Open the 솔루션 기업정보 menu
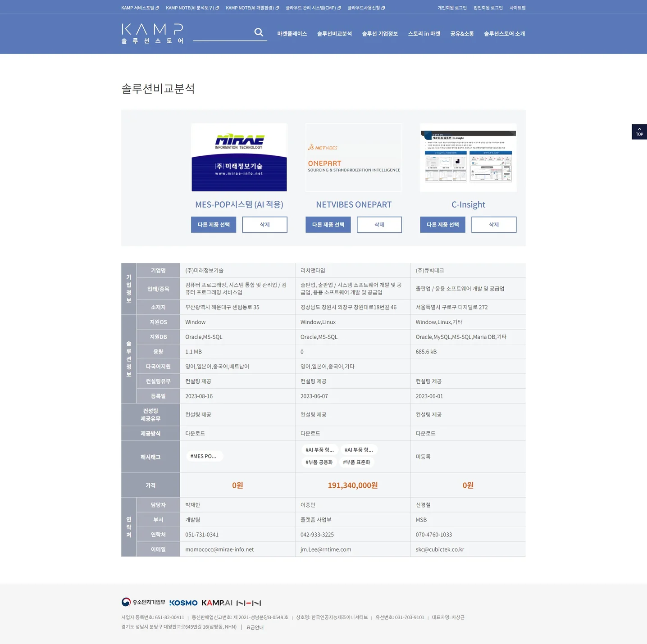647x644 pixels. click(380, 34)
